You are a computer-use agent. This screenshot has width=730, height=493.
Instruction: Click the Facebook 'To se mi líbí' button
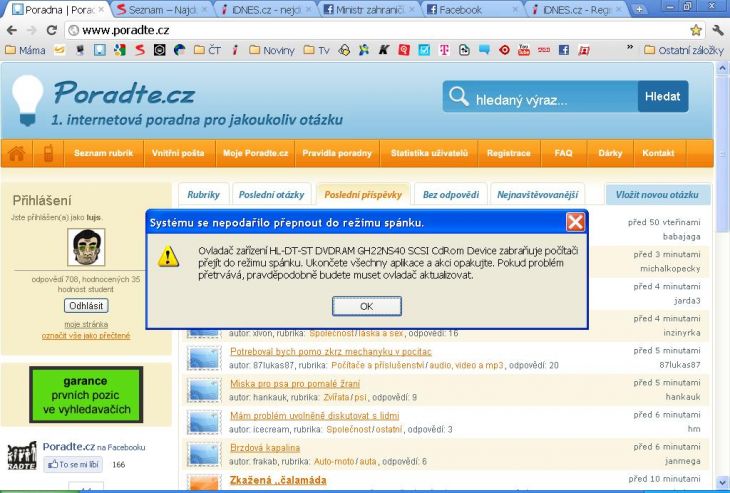point(73,464)
